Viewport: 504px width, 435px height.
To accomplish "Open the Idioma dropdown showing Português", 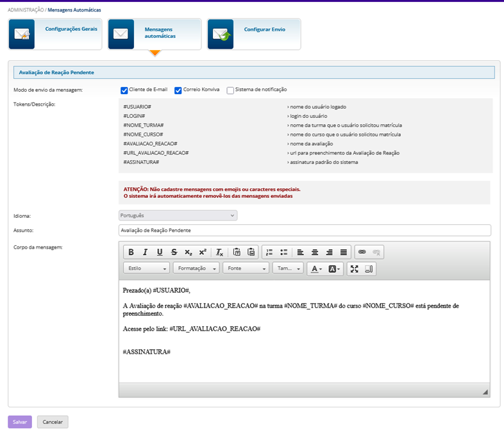I will [x=178, y=215].
